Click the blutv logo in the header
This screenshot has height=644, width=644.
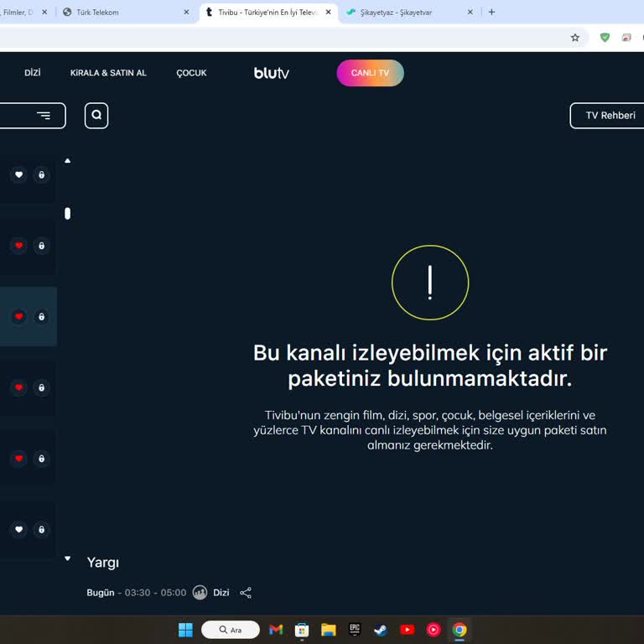272,73
